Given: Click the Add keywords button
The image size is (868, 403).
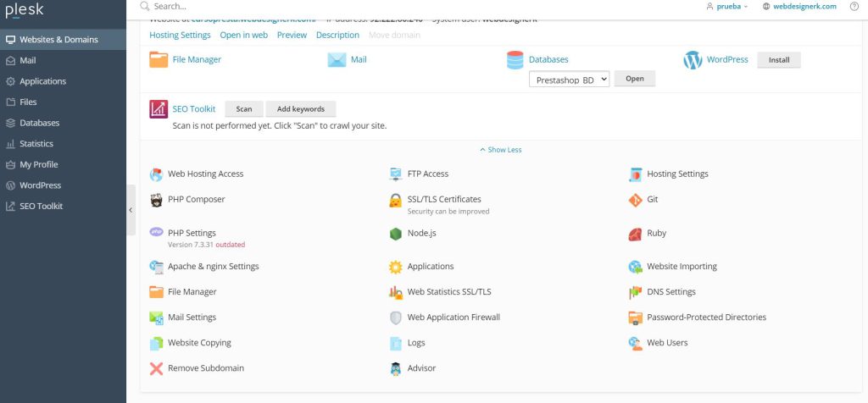Looking at the screenshot, I should 301,109.
